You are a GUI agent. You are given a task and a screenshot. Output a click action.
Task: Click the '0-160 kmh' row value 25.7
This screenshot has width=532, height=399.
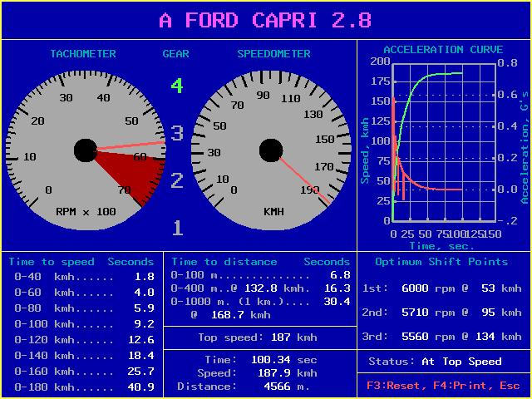[141, 372]
